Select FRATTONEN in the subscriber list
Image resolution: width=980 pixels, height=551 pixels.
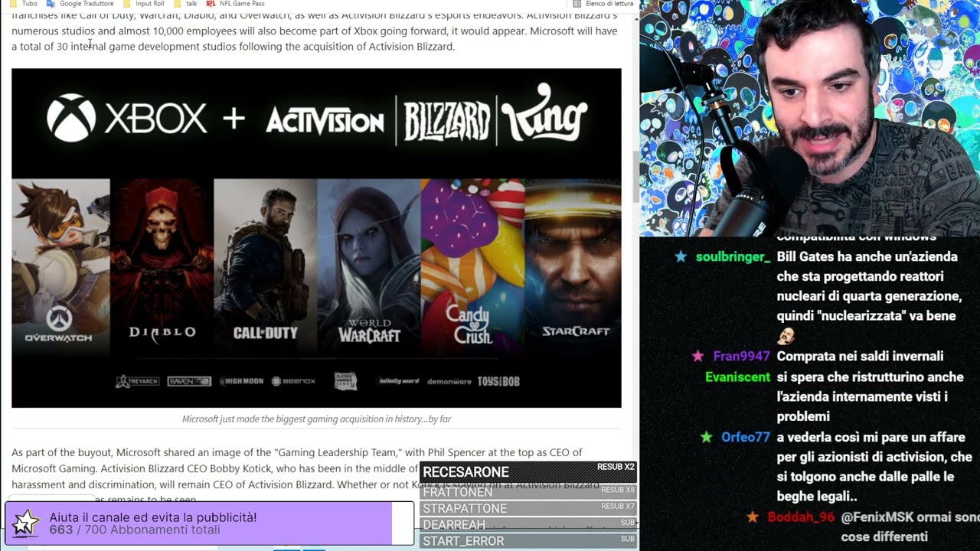click(528, 491)
